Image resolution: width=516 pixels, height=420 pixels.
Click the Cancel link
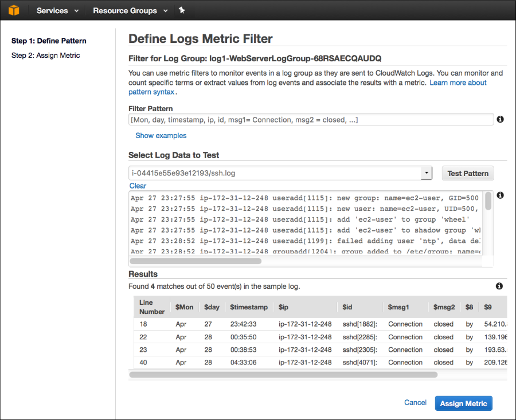pos(415,403)
